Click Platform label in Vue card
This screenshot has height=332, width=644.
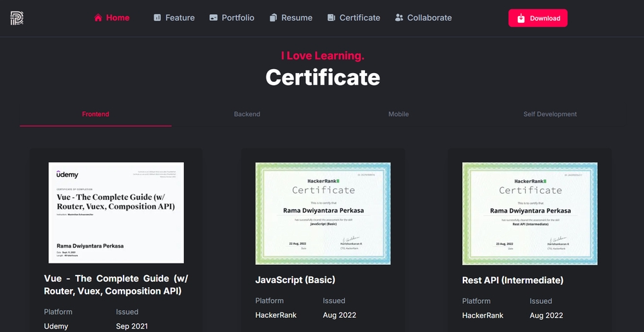[x=58, y=312]
